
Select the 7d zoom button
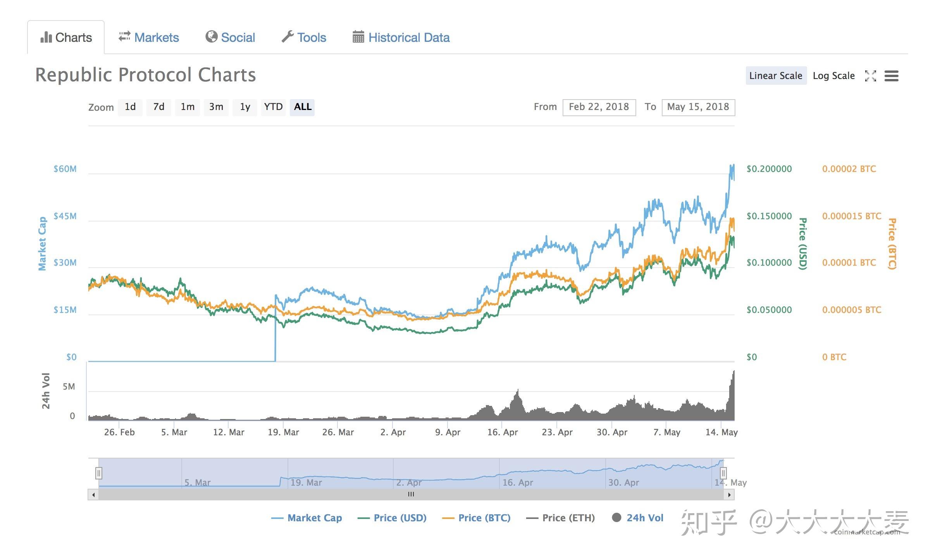pyautogui.click(x=158, y=107)
